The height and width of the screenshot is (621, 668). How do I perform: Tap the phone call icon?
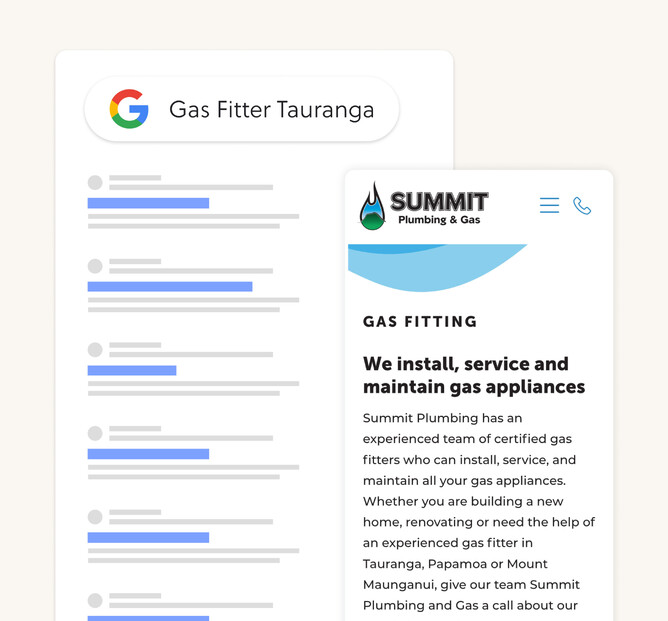point(582,206)
